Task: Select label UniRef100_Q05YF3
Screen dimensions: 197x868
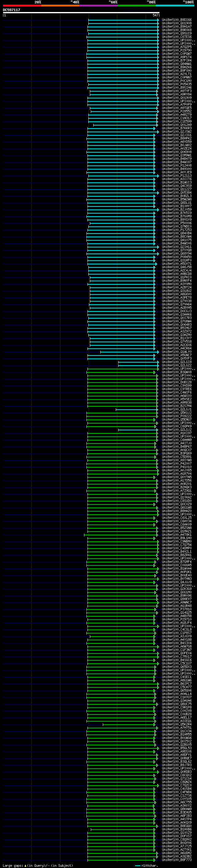Action: 177,358
